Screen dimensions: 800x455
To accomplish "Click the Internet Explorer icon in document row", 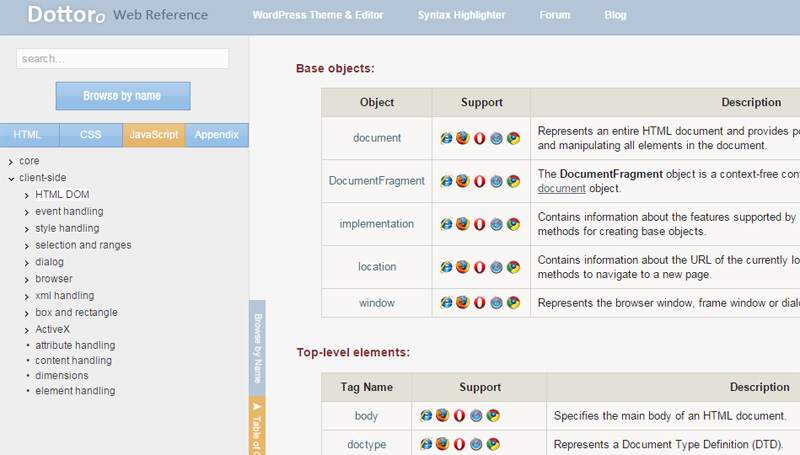I will pyautogui.click(x=446, y=138).
